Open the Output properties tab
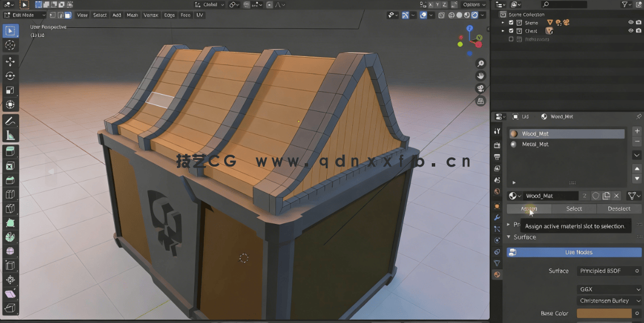Viewport: 644px width, 323px height. (x=497, y=157)
